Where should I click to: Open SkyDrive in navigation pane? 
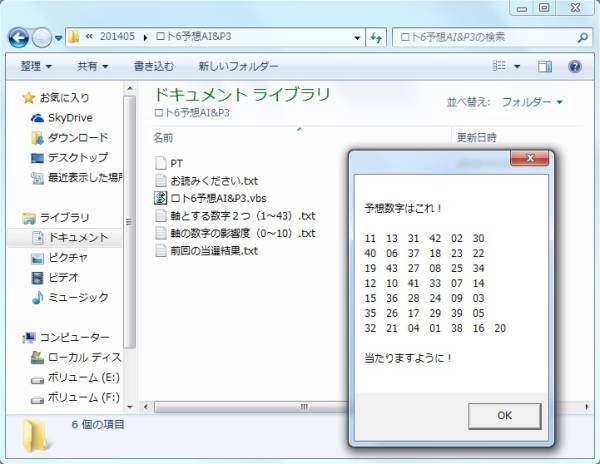tap(62, 118)
